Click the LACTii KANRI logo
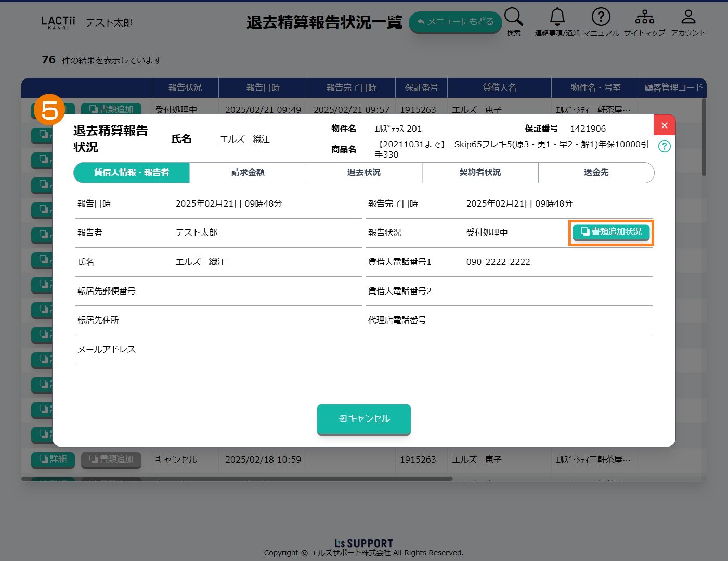The height and width of the screenshot is (561, 728). point(58,22)
